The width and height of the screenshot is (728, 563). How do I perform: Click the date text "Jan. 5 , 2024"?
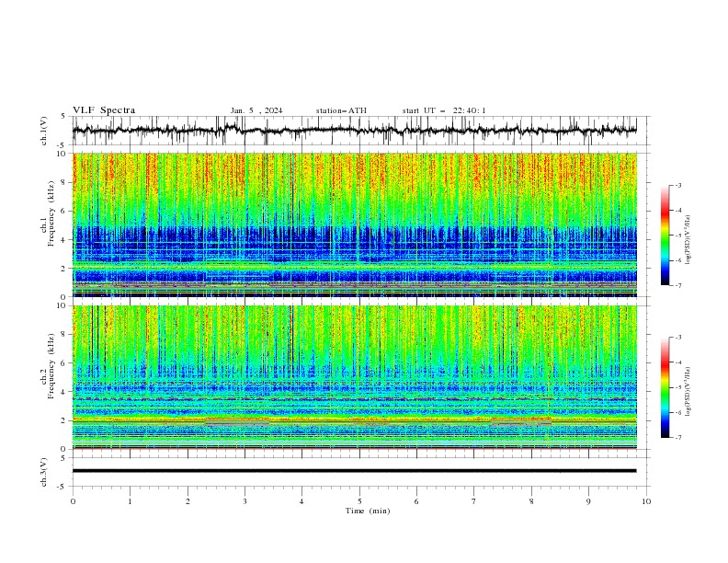pos(256,110)
